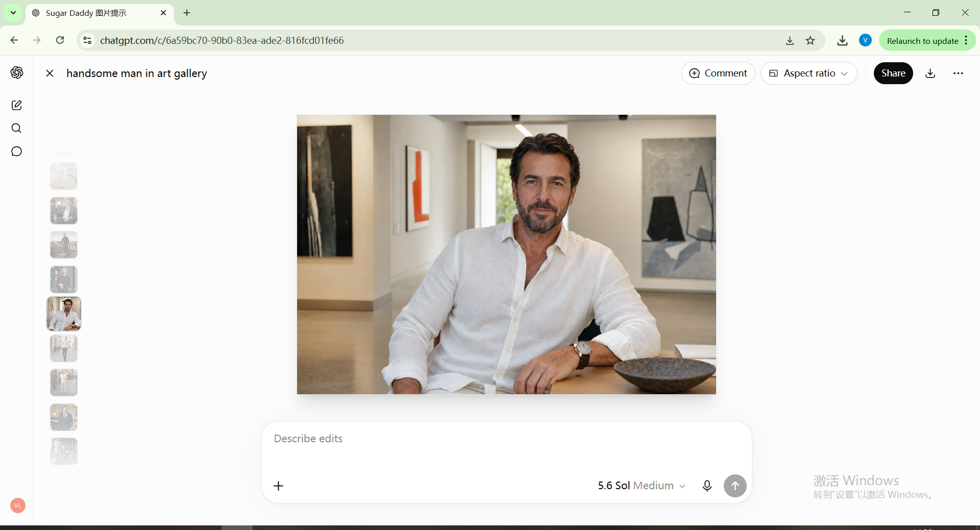Start a new chat with pencil icon

click(16, 105)
